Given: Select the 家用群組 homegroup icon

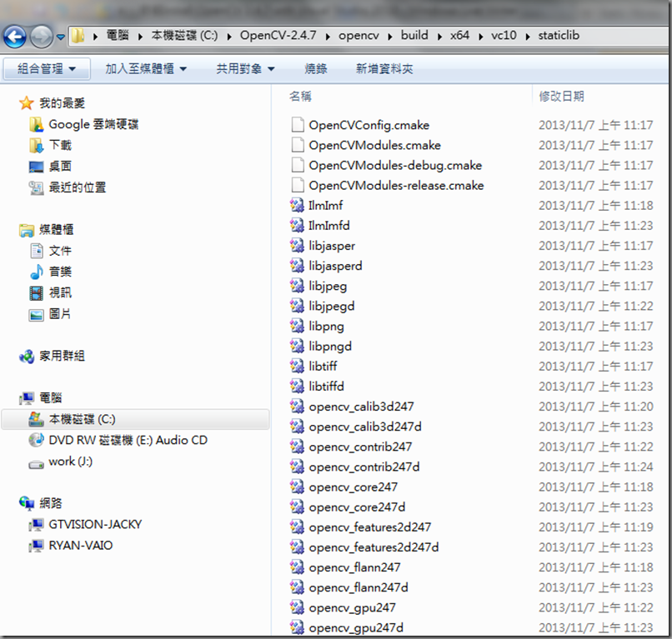Looking at the screenshot, I should (x=27, y=356).
